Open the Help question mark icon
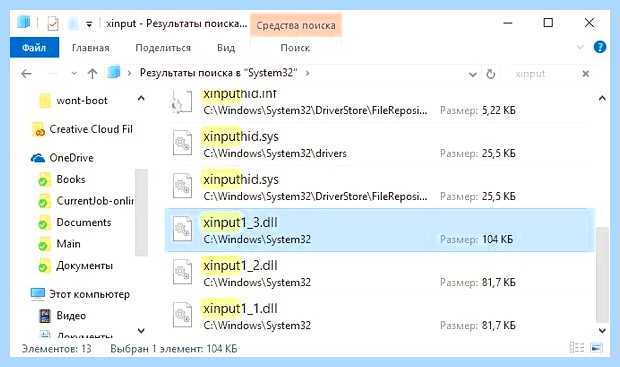This screenshot has width=620, height=367. (600, 47)
